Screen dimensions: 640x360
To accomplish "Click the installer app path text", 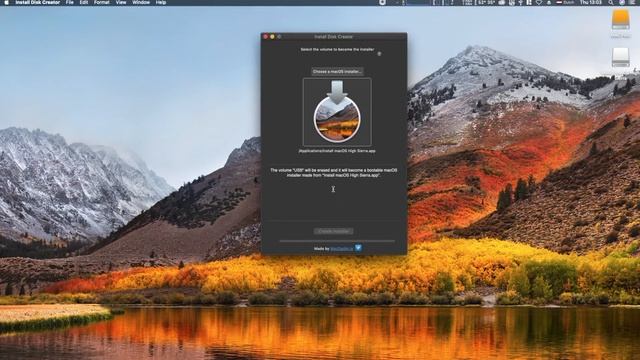I will (x=337, y=151).
